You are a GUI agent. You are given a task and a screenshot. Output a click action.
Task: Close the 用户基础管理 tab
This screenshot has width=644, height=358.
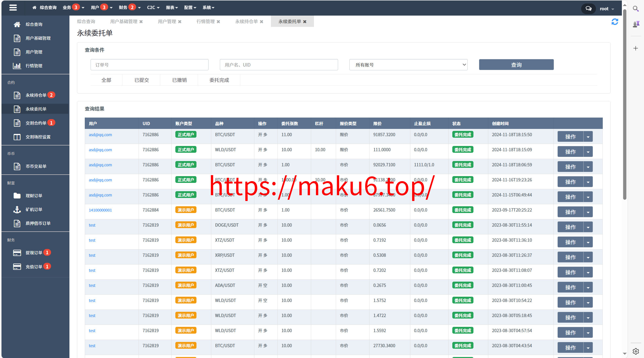(x=141, y=22)
